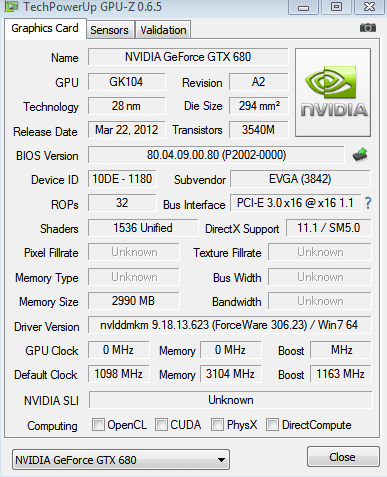Check the PhysX checkbox

click(217, 425)
